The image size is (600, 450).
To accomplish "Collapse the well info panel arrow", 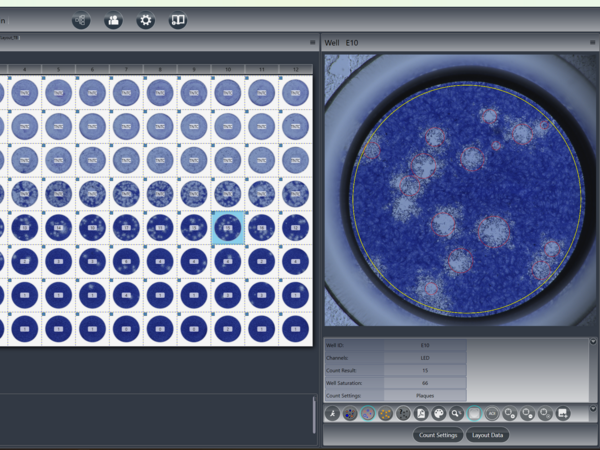I will tap(593, 341).
